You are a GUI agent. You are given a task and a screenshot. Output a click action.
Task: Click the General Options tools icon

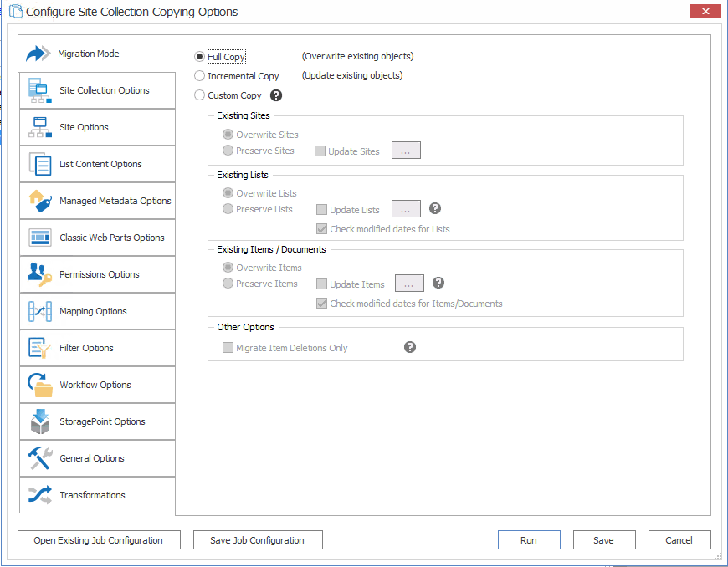[38, 457]
